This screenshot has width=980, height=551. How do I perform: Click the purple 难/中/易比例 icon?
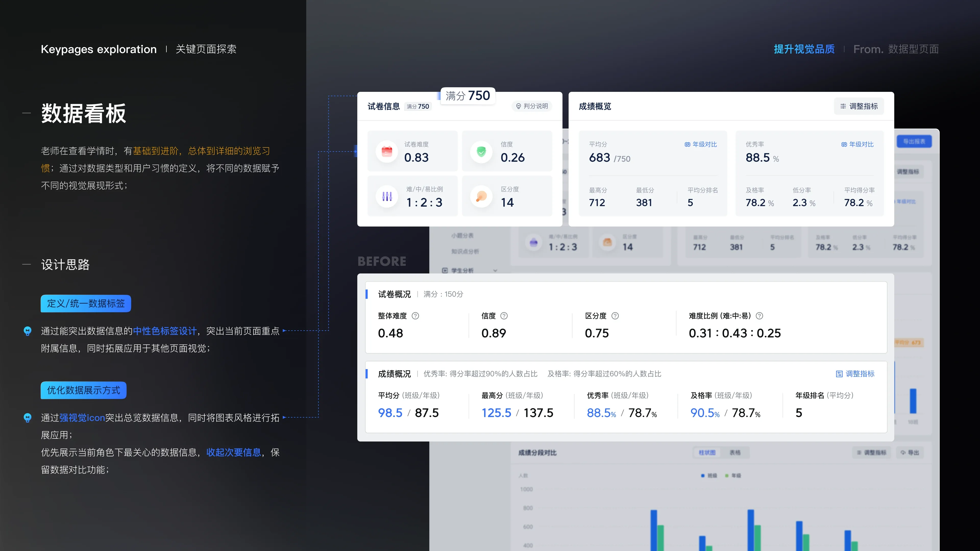[x=387, y=197]
